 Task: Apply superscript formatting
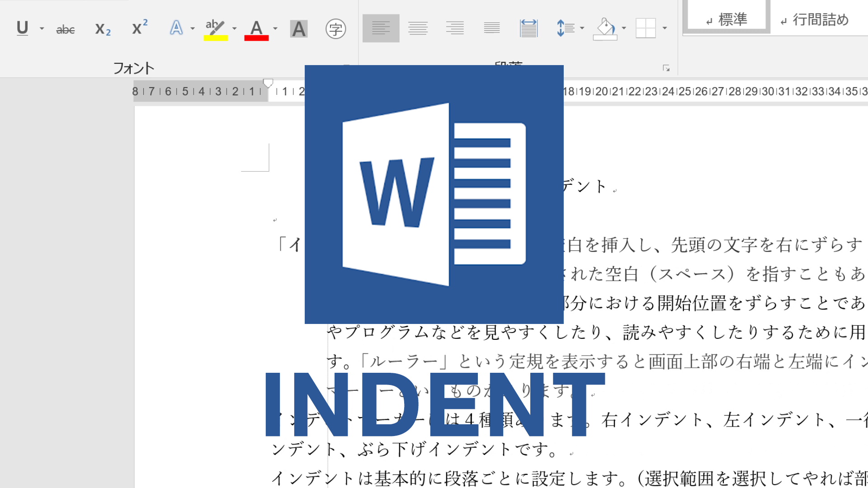(x=139, y=28)
